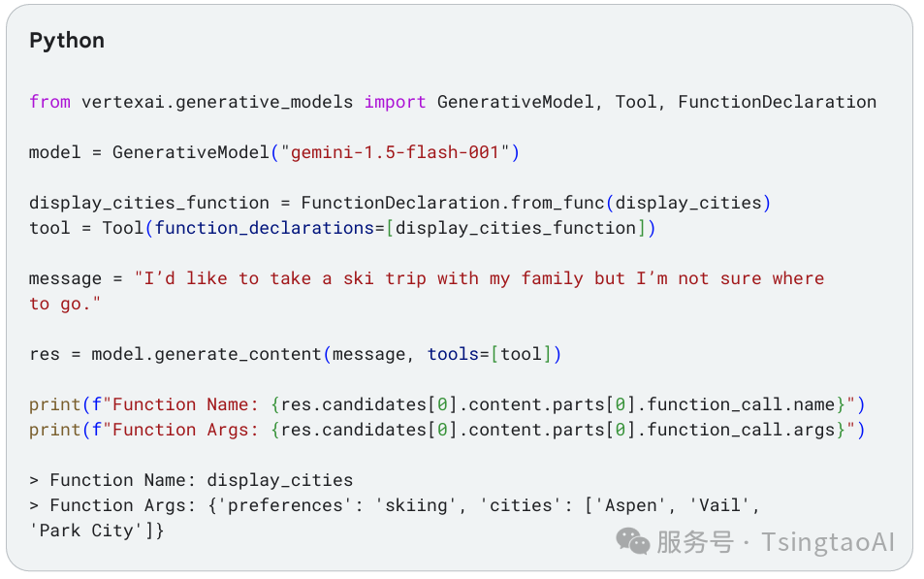
Task: Click the 'GenerativeModel' import name
Action: 516,102
